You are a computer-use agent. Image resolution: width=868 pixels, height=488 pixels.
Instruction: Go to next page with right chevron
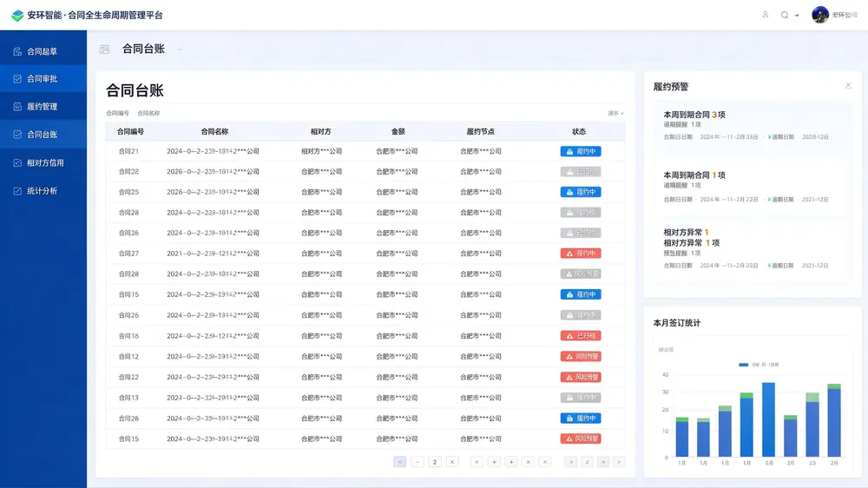619,462
